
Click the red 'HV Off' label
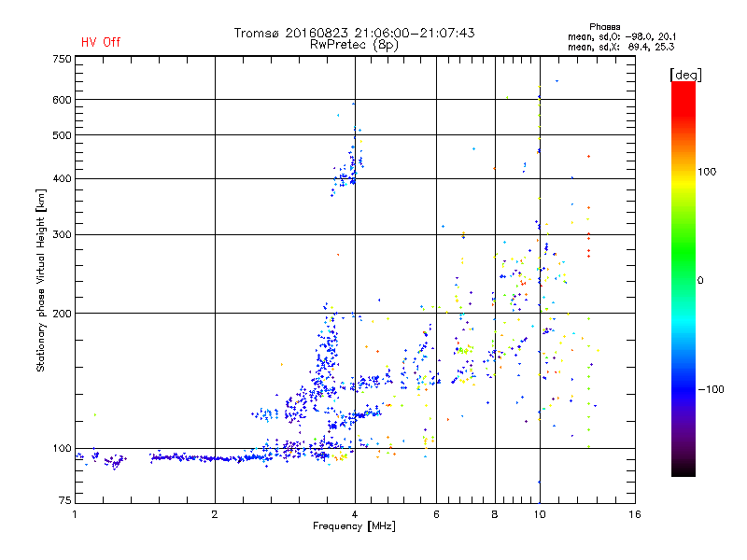[101, 42]
